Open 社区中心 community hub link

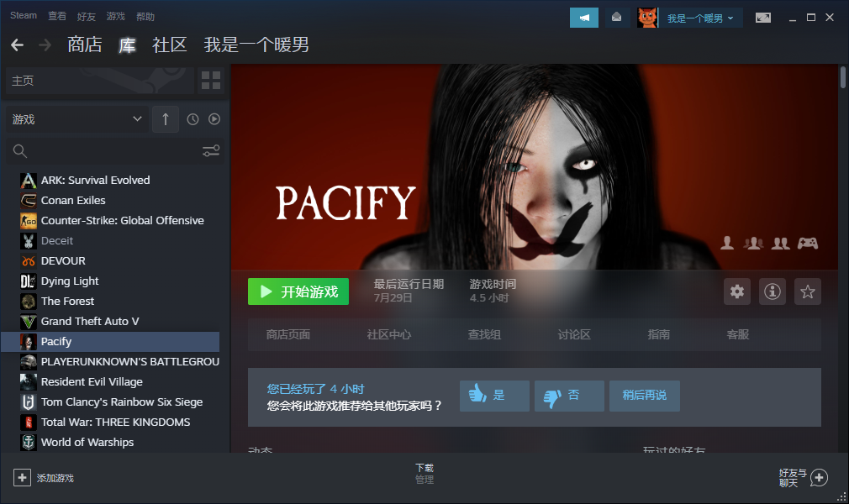point(388,334)
